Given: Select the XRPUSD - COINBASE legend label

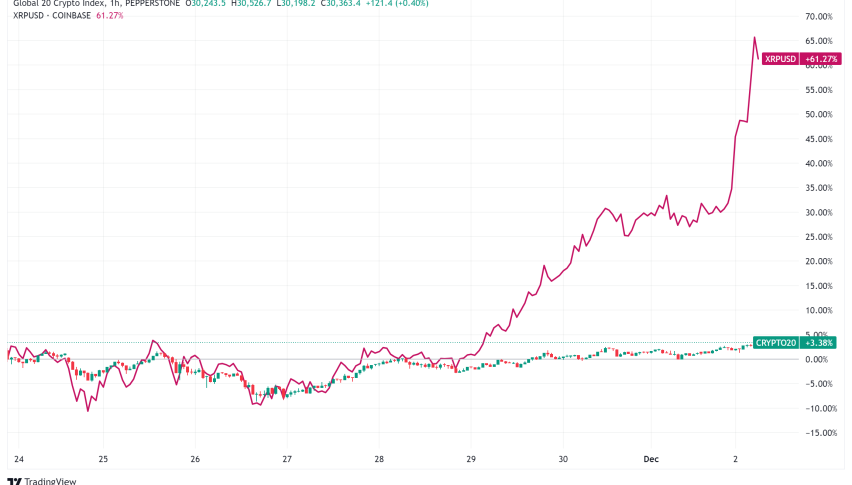Looking at the screenshot, I should (x=47, y=17).
